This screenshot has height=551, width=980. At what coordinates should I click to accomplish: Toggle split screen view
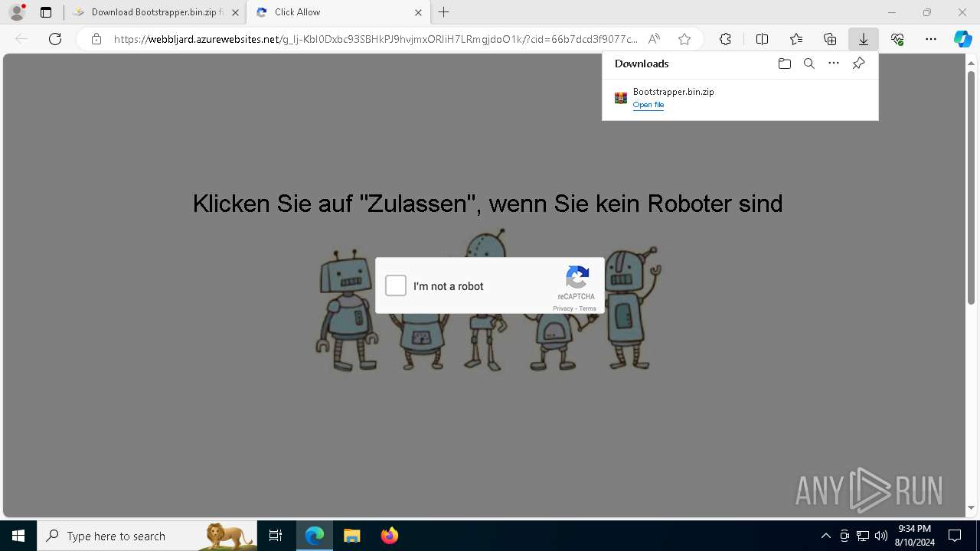tap(762, 39)
